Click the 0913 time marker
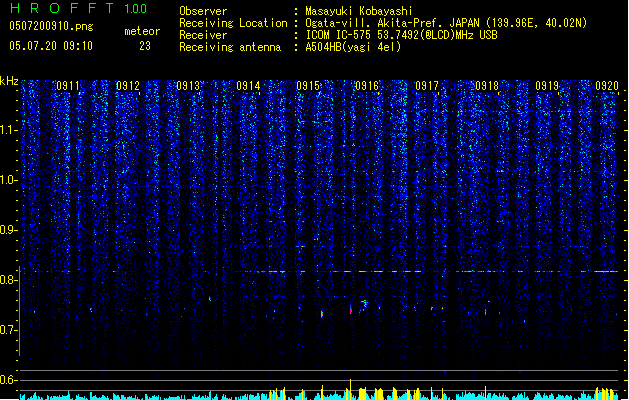The image size is (629, 400). 188,86
